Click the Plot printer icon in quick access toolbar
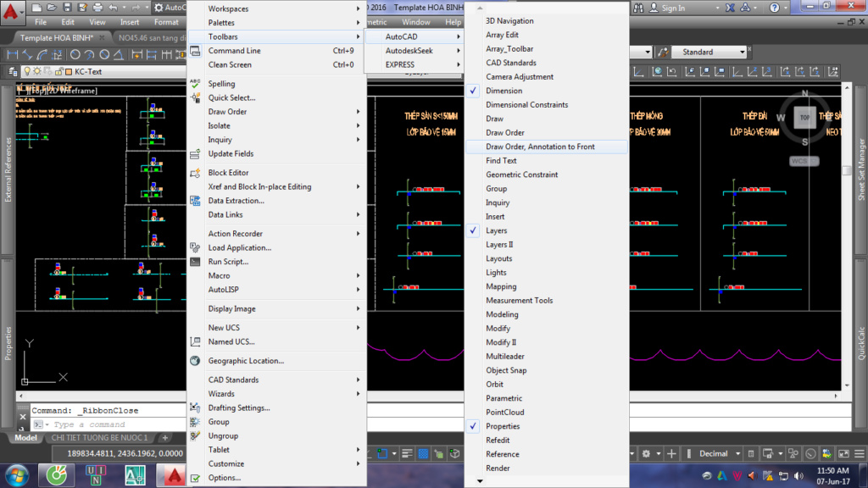 pos(97,8)
